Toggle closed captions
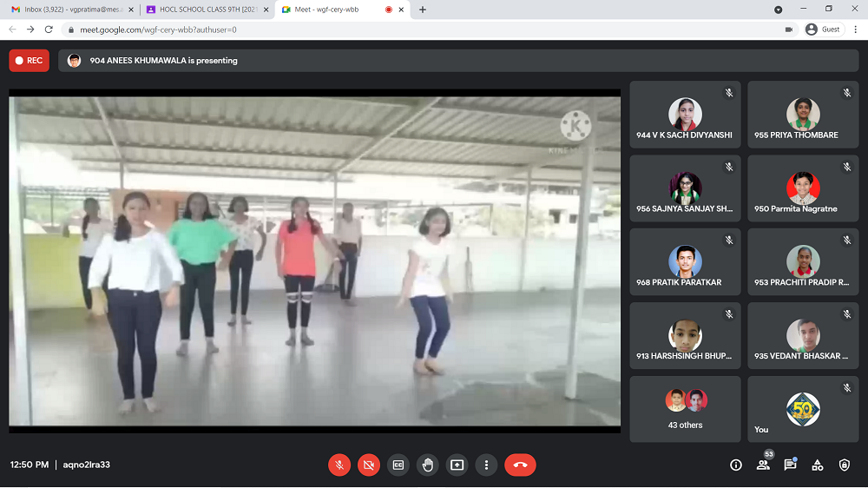The width and height of the screenshot is (868, 488). pos(398,465)
